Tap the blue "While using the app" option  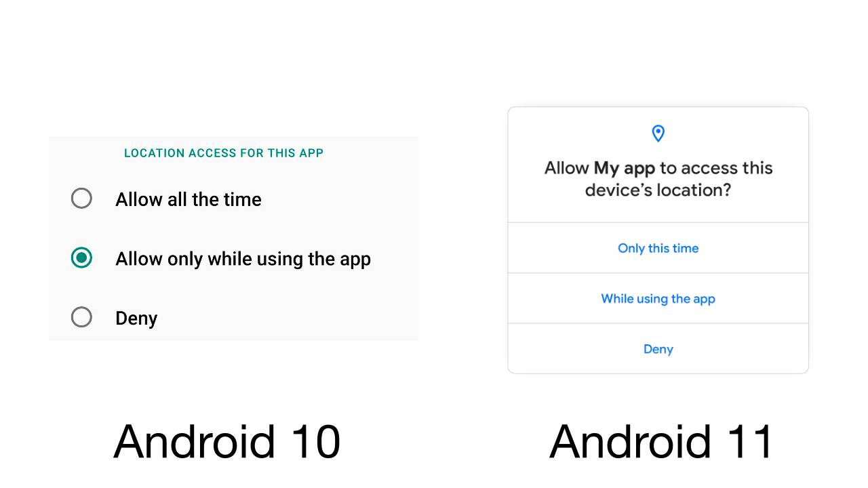(658, 299)
